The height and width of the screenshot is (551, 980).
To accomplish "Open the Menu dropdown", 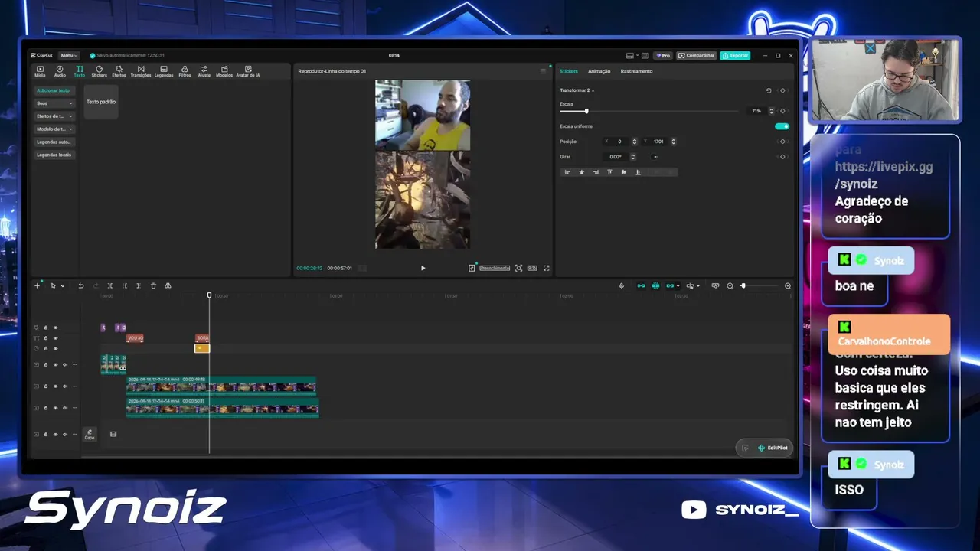I will pyautogui.click(x=68, y=55).
